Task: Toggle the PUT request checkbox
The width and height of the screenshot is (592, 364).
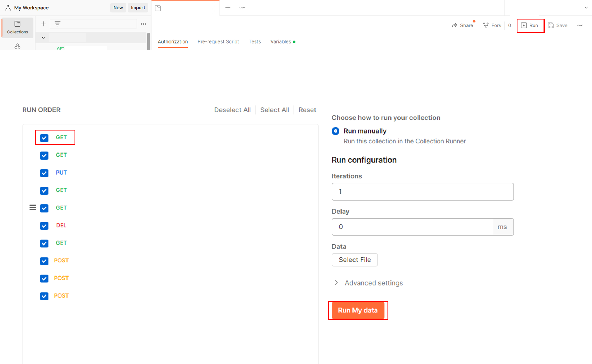Action: coord(44,173)
